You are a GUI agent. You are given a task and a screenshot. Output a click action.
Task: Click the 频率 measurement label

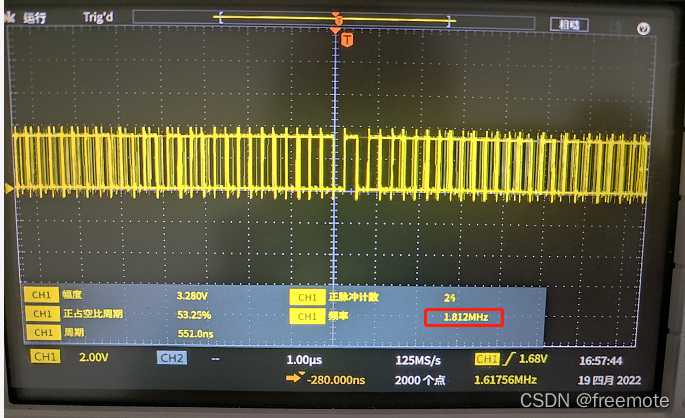tap(339, 316)
